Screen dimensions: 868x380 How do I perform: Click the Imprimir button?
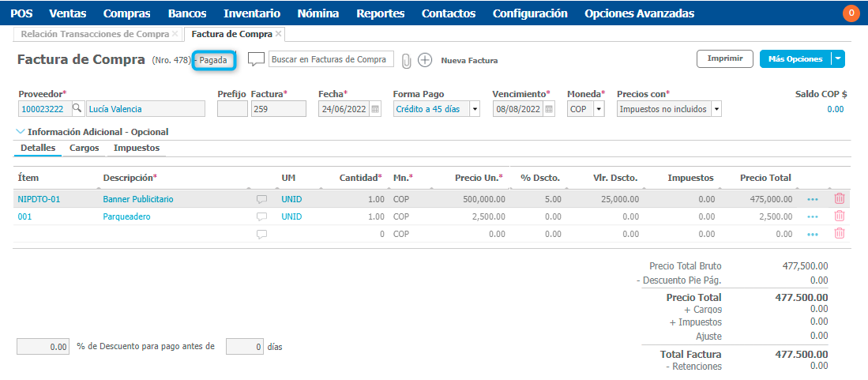724,58
